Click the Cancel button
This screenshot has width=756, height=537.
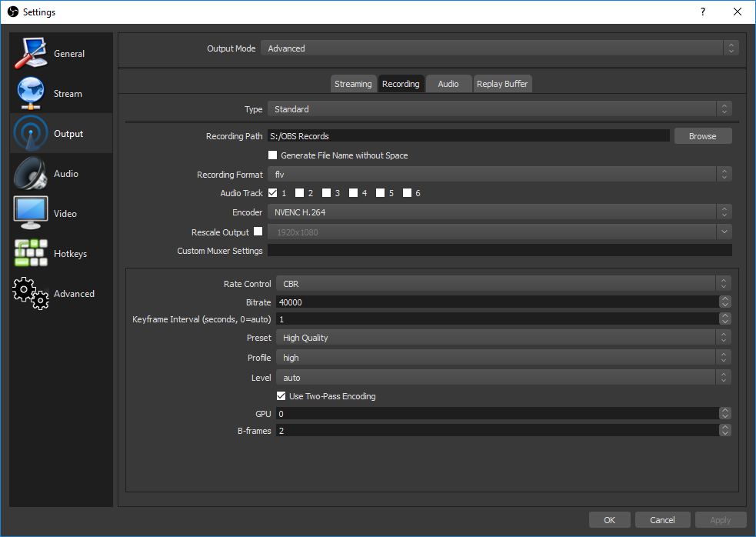662,519
